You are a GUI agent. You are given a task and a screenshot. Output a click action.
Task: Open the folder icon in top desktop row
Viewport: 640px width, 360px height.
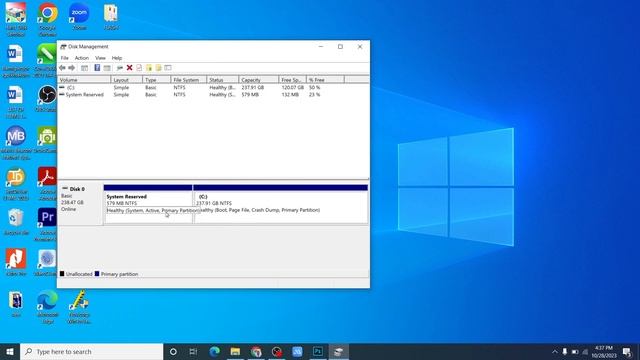pyautogui.click(x=111, y=16)
